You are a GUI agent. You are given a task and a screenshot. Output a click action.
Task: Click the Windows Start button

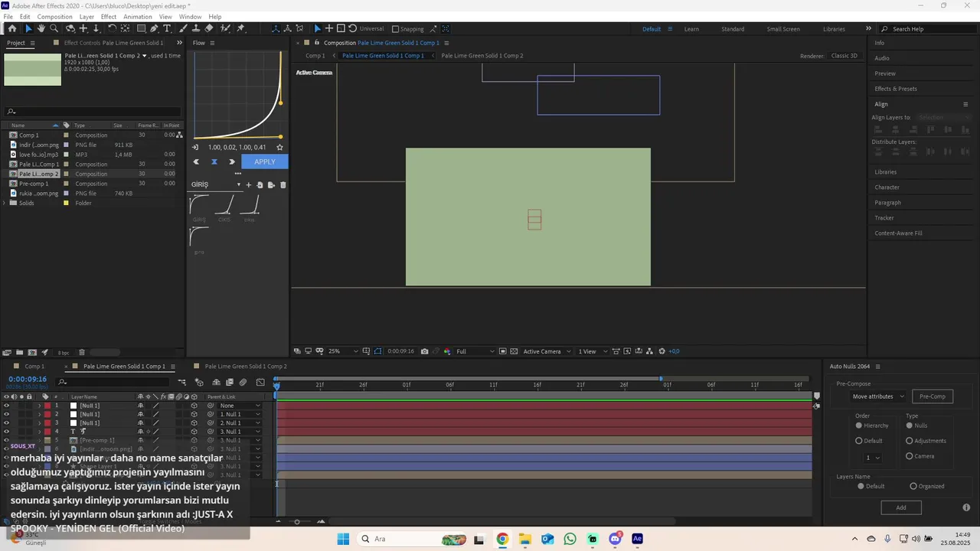[x=343, y=539]
